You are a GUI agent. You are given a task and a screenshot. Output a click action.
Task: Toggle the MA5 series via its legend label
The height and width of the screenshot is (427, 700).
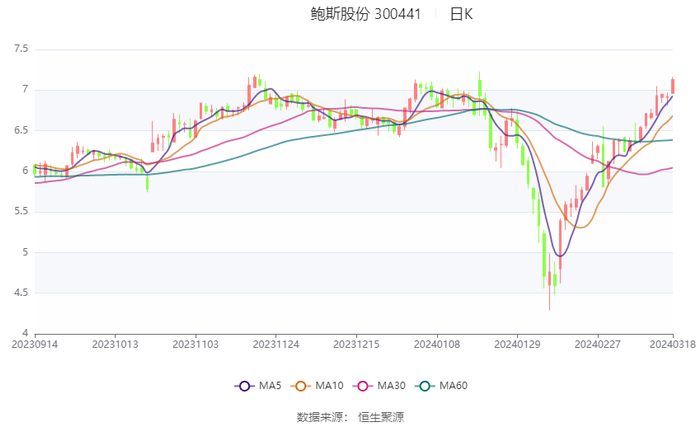click(x=268, y=386)
